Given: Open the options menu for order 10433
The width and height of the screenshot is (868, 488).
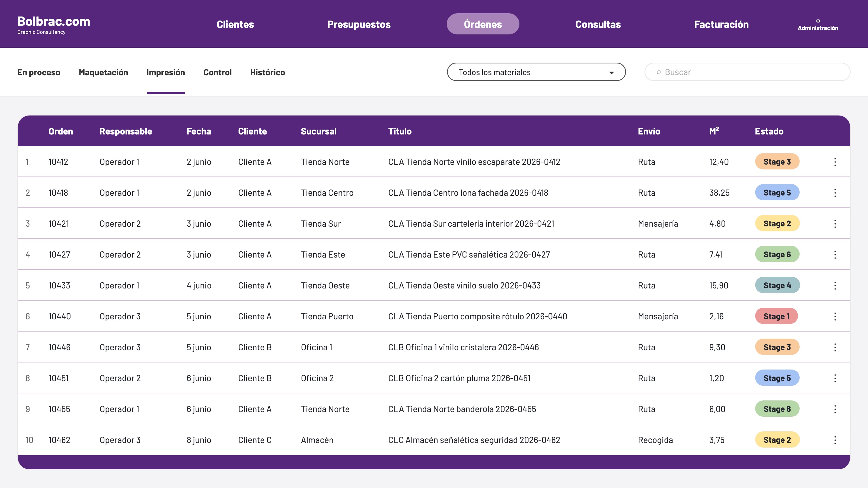Looking at the screenshot, I should pos(835,285).
